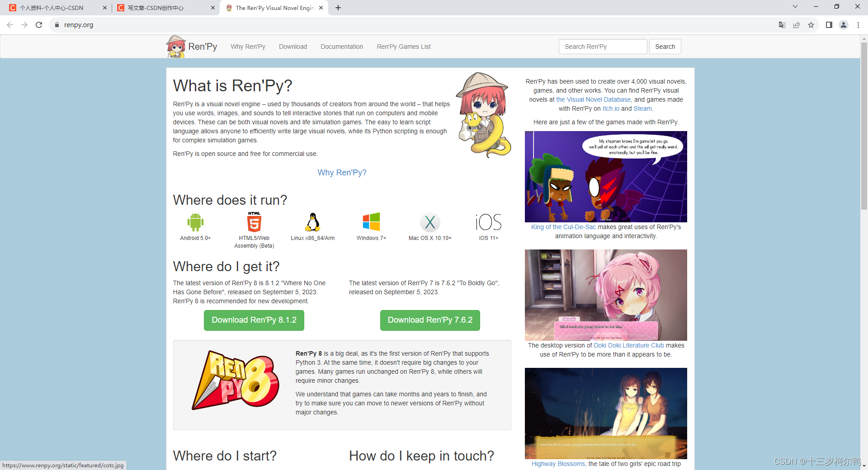
Task: Open the Visual Novel Database link
Action: [x=593, y=99]
